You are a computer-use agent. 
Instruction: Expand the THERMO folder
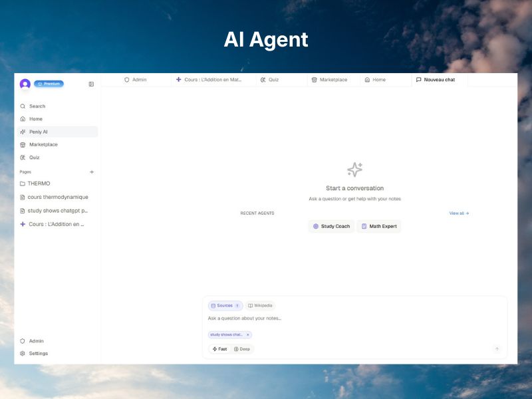(x=39, y=184)
